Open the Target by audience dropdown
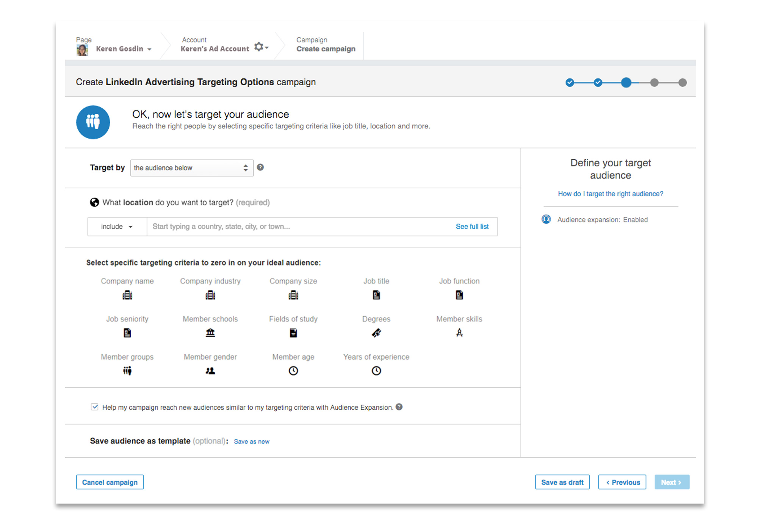The width and height of the screenshot is (758, 532). point(192,168)
